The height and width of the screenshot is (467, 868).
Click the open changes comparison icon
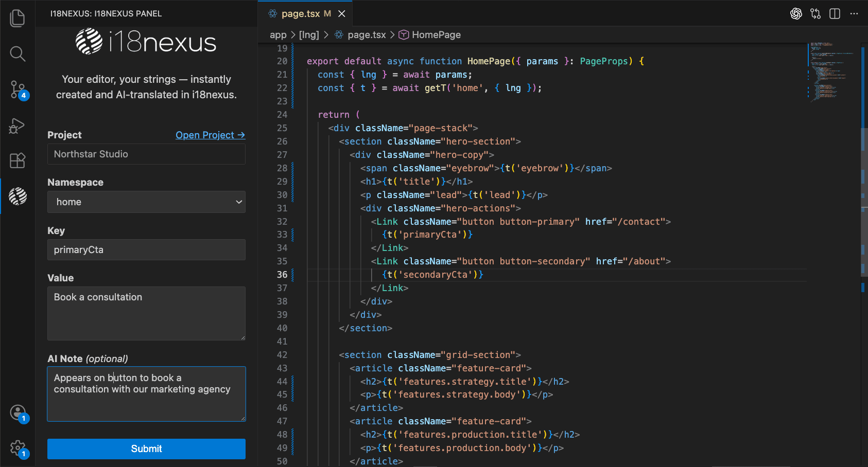[x=815, y=14]
